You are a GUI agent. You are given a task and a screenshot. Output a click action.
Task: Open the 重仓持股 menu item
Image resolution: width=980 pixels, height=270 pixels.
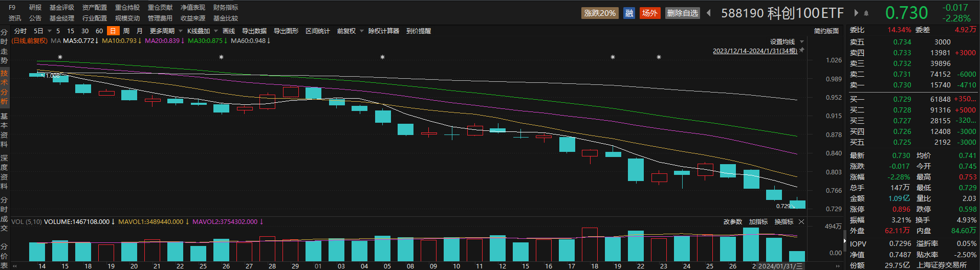tap(127, 7)
